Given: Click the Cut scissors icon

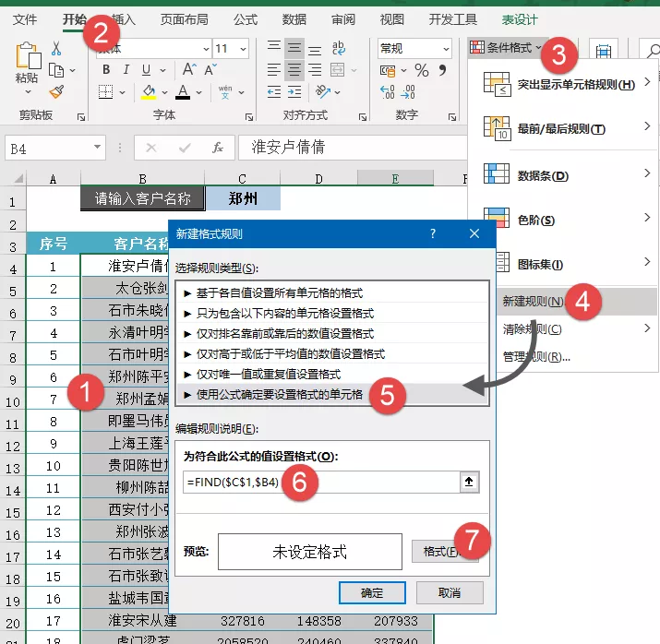Looking at the screenshot, I should click(56, 48).
